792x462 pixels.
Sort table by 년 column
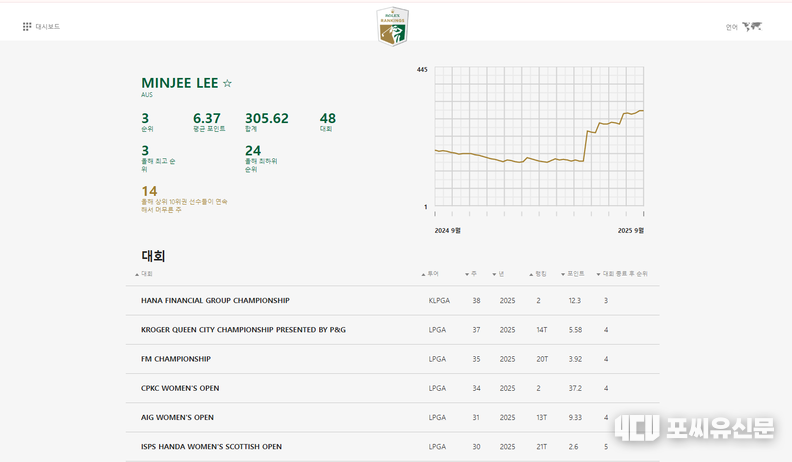pos(498,274)
